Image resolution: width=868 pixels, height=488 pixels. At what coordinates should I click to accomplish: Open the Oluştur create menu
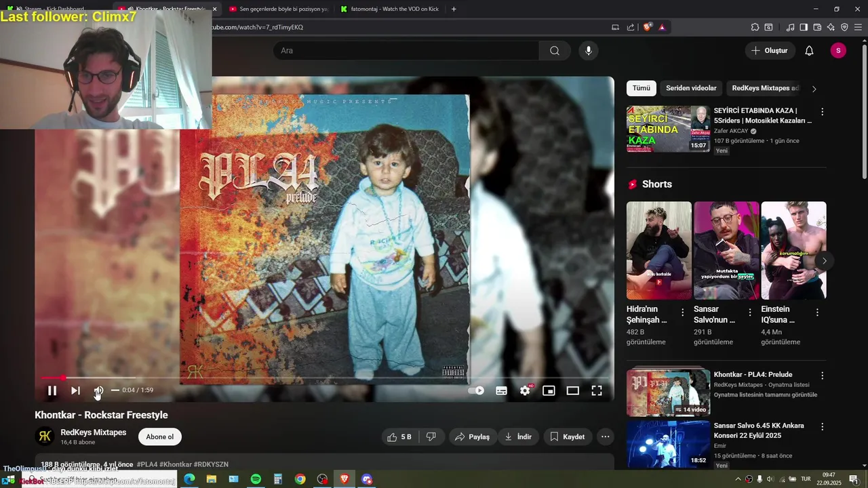pos(770,51)
